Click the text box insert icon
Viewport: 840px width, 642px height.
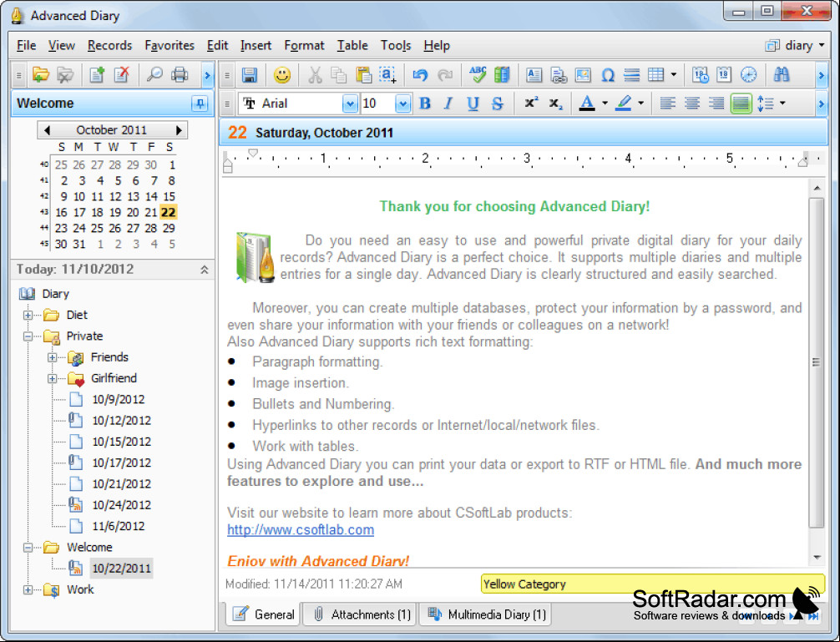(534, 75)
